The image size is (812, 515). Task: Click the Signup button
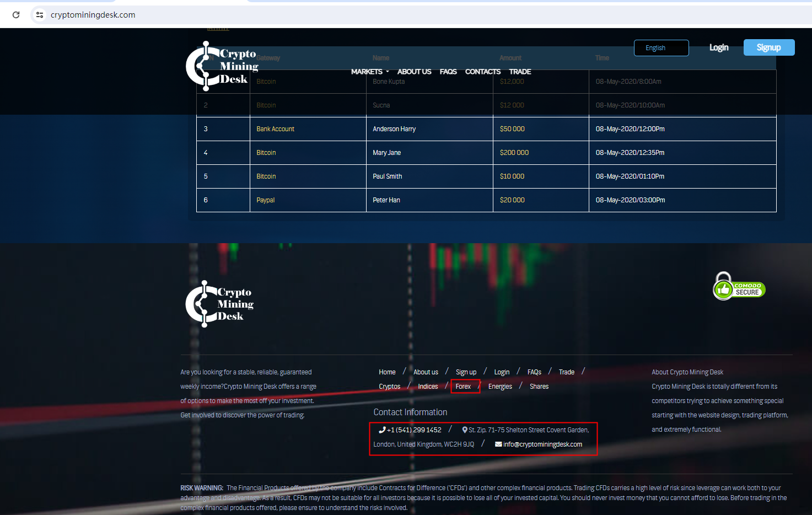click(x=769, y=47)
